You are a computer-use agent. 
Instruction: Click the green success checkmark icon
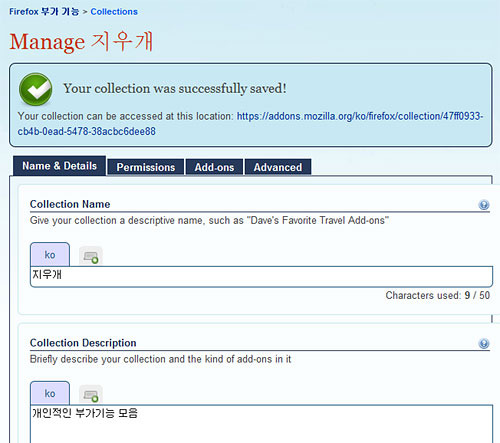35,89
